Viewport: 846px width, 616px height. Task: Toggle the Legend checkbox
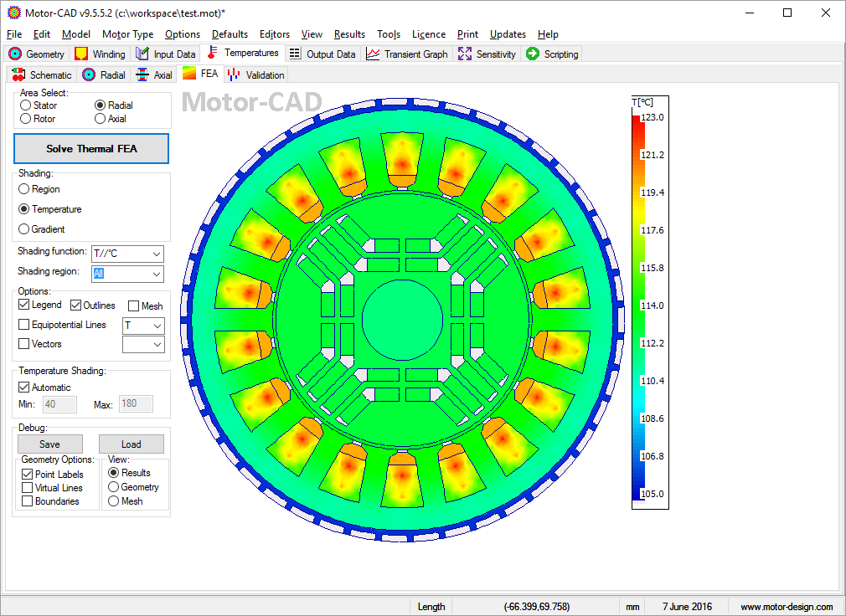click(x=23, y=305)
